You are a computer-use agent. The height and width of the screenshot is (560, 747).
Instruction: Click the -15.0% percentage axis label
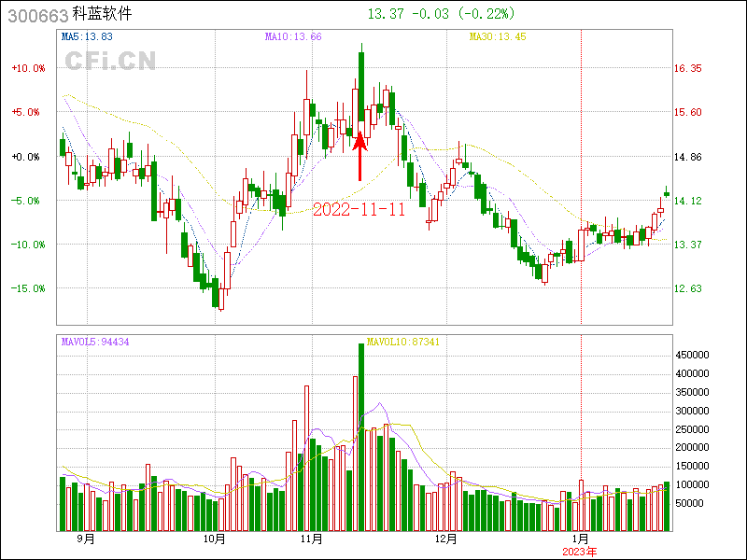tap(27, 288)
